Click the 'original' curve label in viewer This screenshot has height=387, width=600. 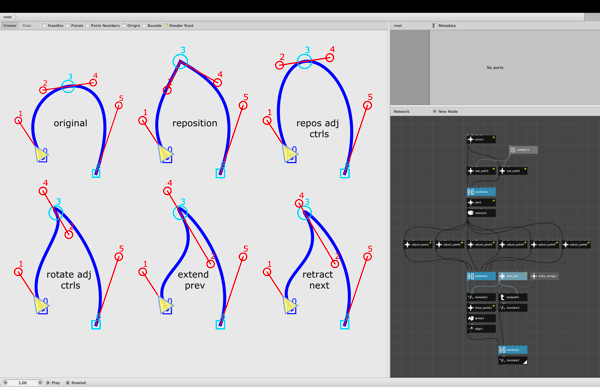pyautogui.click(x=70, y=123)
